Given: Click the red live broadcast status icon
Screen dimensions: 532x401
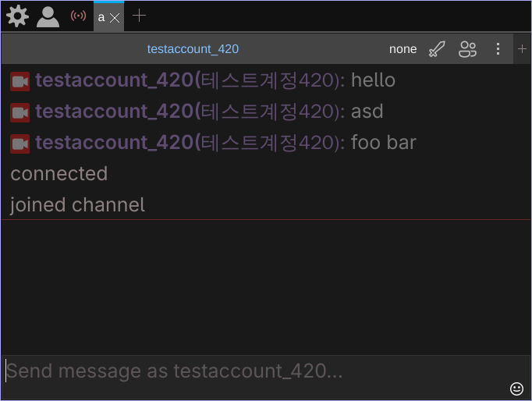Looking at the screenshot, I should tap(78, 16).
